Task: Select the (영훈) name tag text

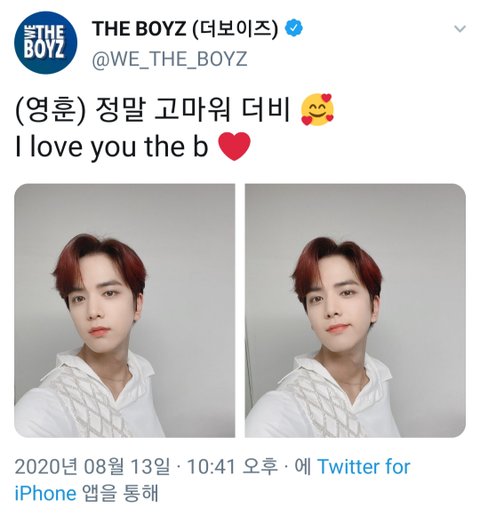Action: tap(51, 110)
